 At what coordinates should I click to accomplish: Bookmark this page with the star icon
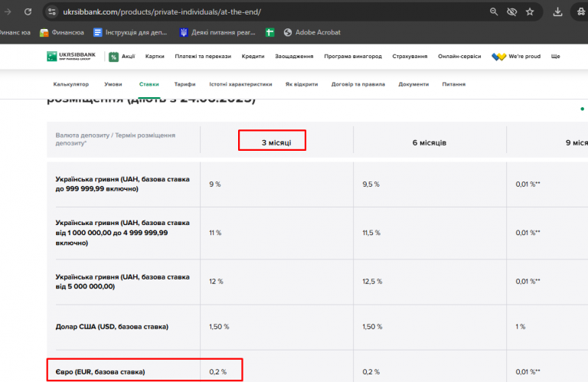[x=530, y=12]
